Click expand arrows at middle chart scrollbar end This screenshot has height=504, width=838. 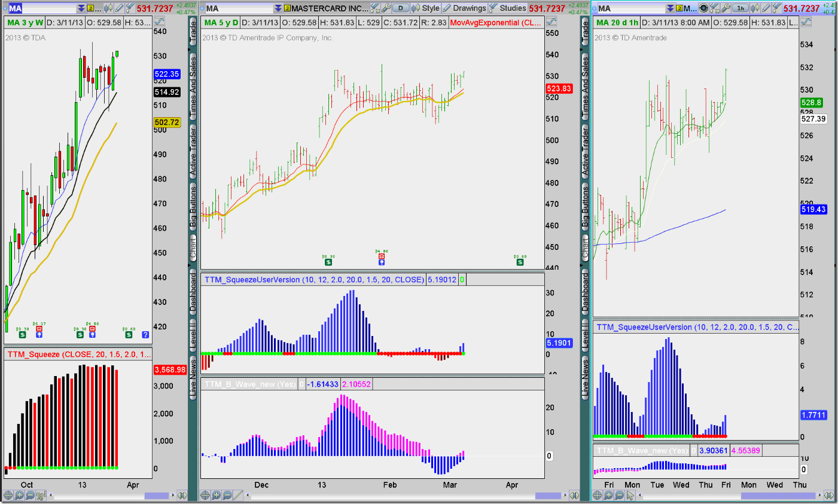pyautogui.click(x=574, y=496)
